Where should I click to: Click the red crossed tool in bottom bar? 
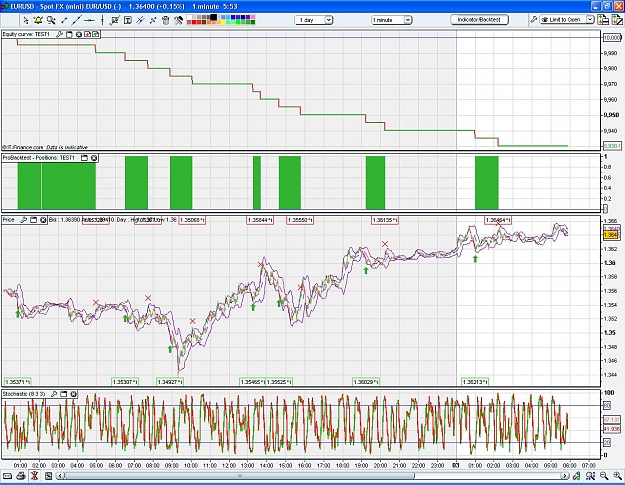35,475
